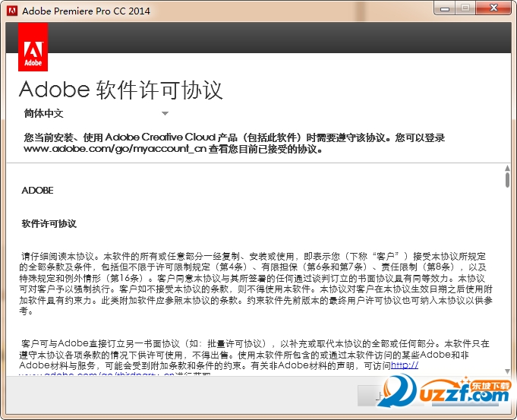Click the disabled maximize window button

point(465,8)
